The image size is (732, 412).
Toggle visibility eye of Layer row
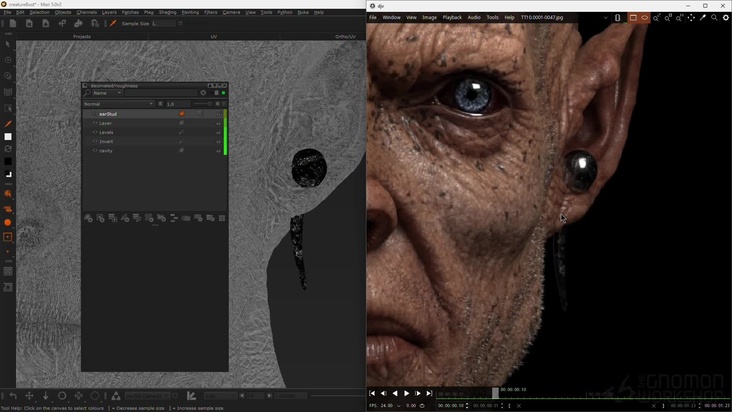tap(95, 123)
